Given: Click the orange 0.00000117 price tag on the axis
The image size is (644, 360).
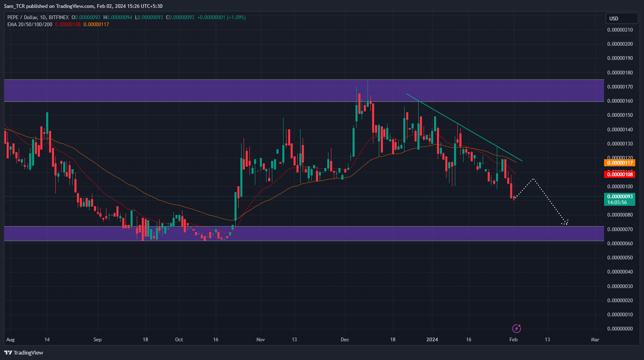Looking at the screenshot, I should click(x=619, y=163).
